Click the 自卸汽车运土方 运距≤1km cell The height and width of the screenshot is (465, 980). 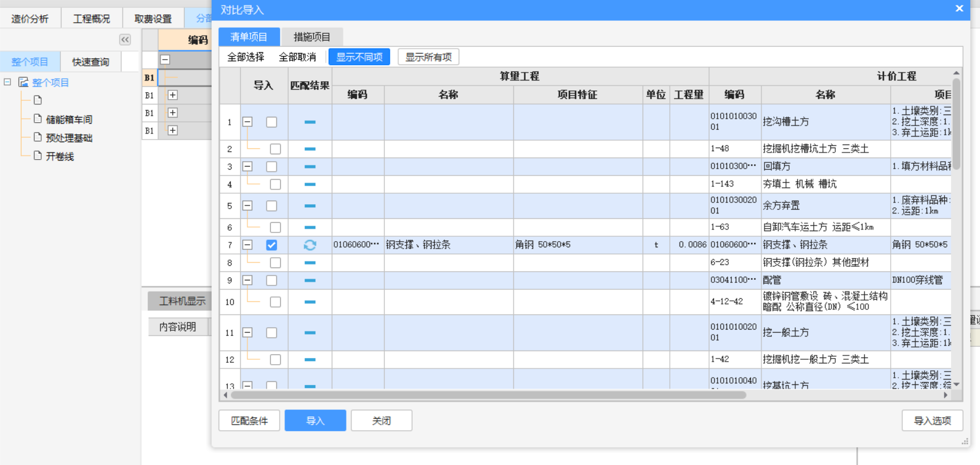(825, 227)
